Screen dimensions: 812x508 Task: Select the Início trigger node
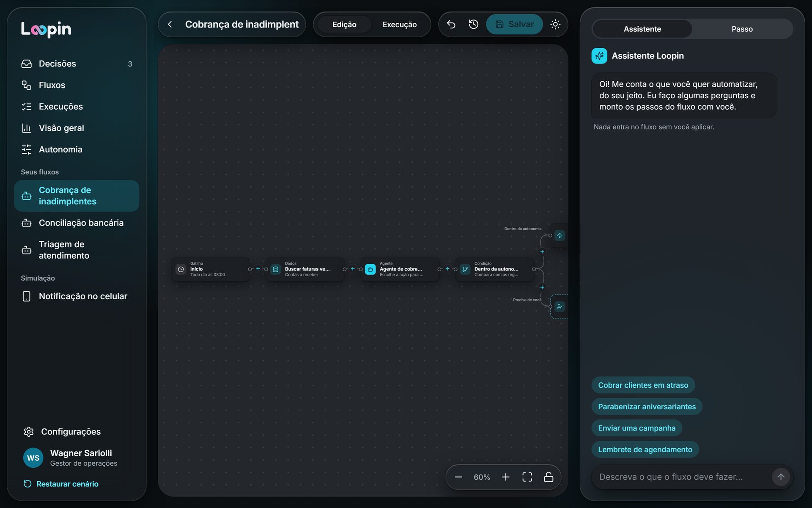[211, 269]
